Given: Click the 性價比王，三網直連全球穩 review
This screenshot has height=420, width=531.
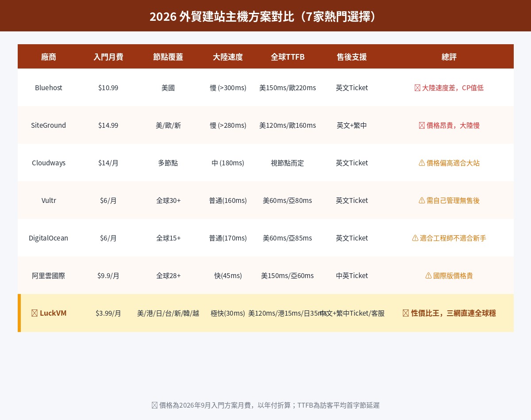Looking at the screenshot, I should [449, 313].
